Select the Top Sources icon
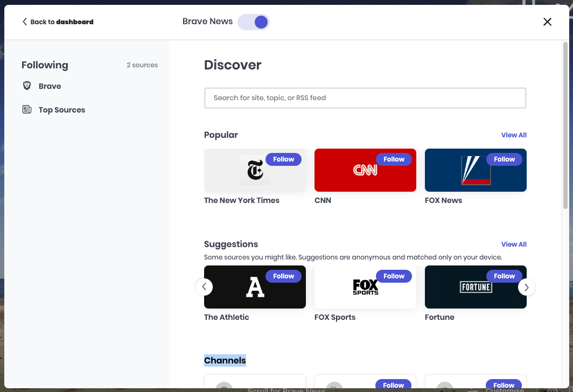The height and width of the screenshot is (392, 573). (x=27, y=109)
